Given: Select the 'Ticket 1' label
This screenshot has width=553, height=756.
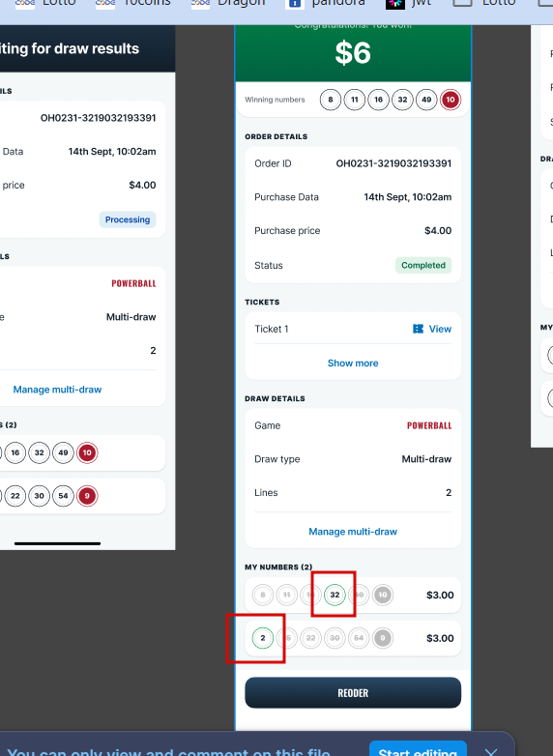Looking at the screenshot, I should click(272, 329).
